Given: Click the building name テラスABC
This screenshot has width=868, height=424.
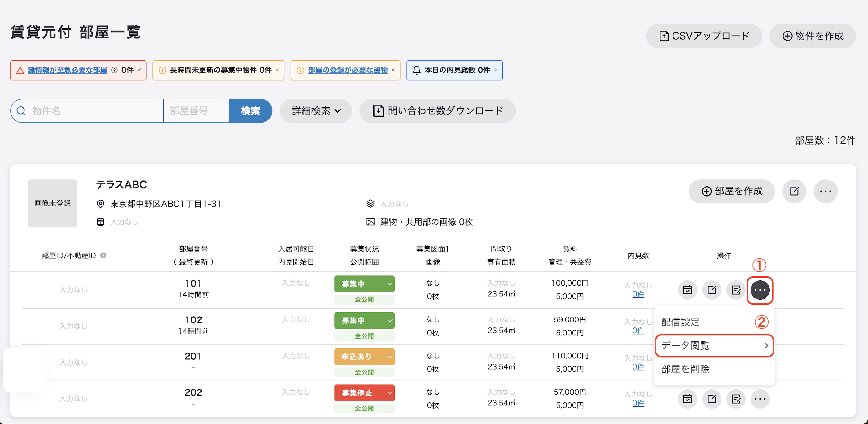Looking at the screenshot, I should (x=122, y=184).
